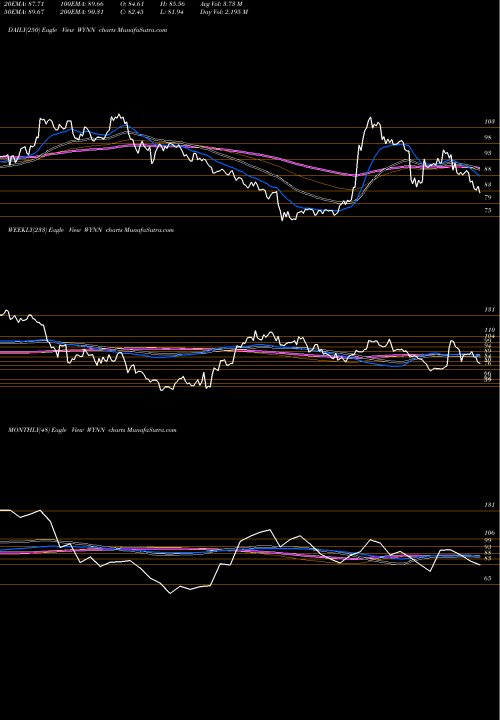Click the WEEKLY Eagle View WYNN chart title
The width and height of the screenshot is (500, 720).
[90, 230]
